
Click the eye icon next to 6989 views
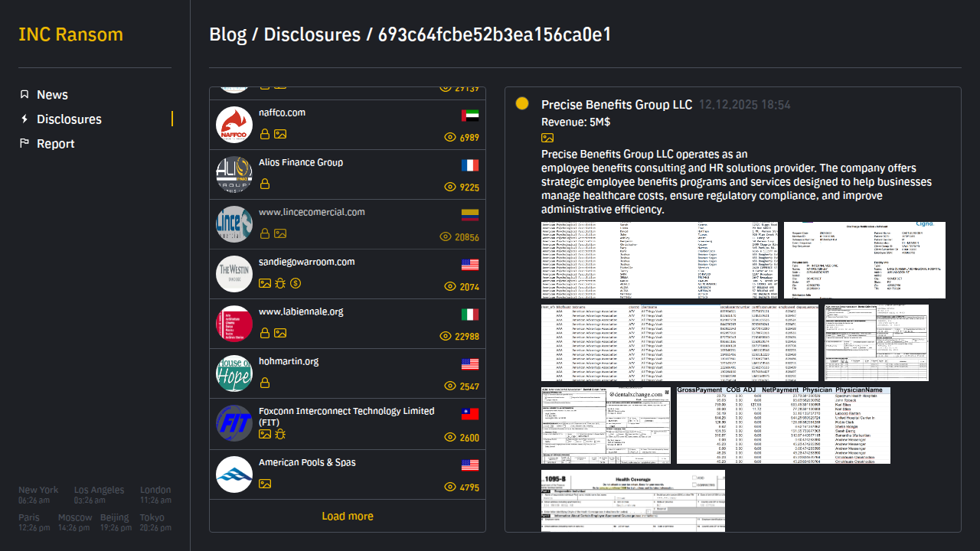(x=450, y=138)
